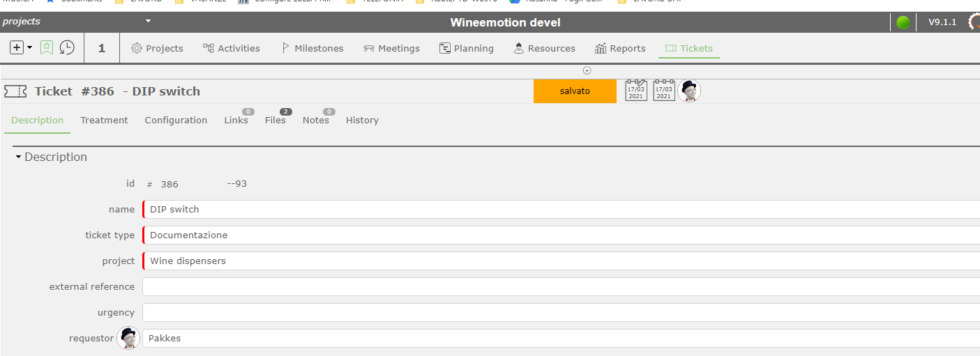980x356 pixels.
Task: Switch to the Treatment tab
Action: click(x=104, y=120)
